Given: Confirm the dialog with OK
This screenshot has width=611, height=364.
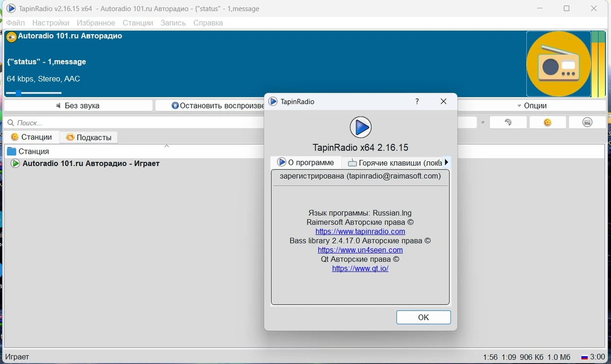Looking at the screenshot, I should pyautogui.click(x=424, y=317).
